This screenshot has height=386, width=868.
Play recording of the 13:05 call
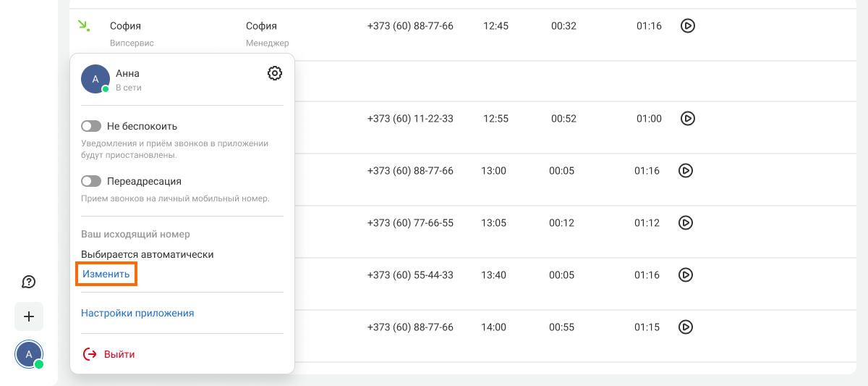point(686,223)
